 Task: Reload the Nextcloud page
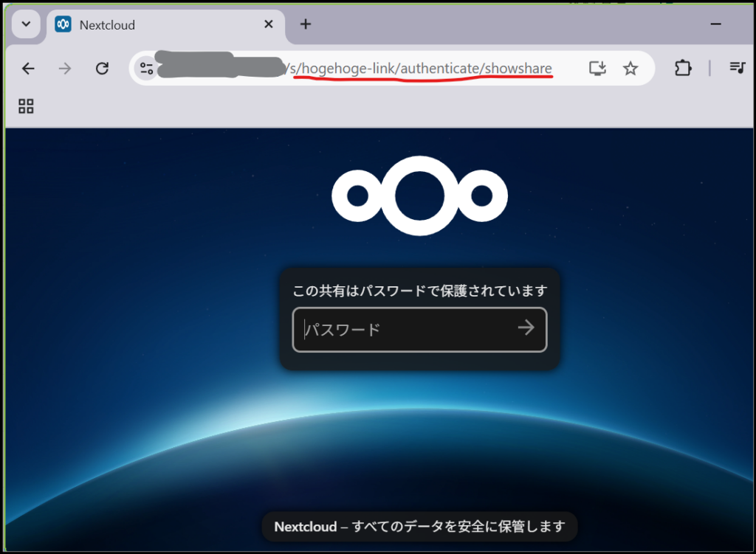tap(103, 69)
